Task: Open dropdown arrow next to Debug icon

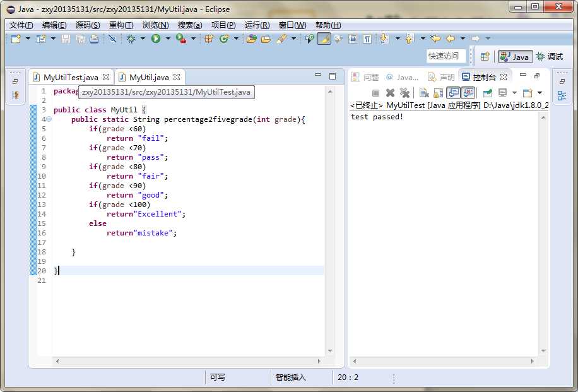Action: [143, 39]
